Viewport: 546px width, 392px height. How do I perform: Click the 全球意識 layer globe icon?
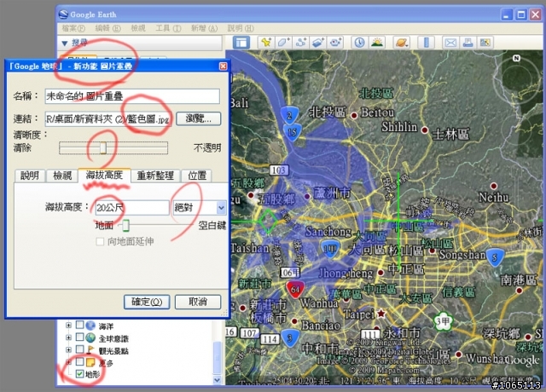click(90, 337)
